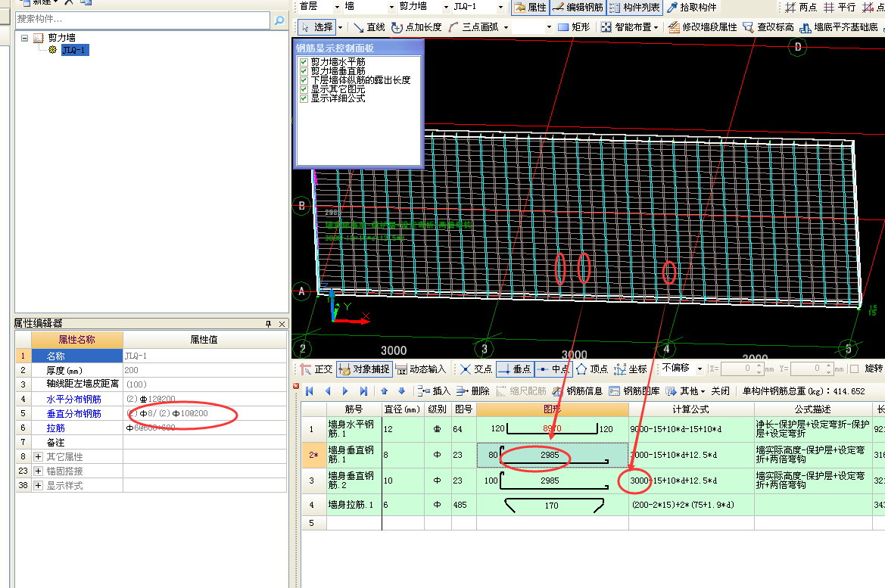Expand the 显示样式 property group

pos(39,485)
